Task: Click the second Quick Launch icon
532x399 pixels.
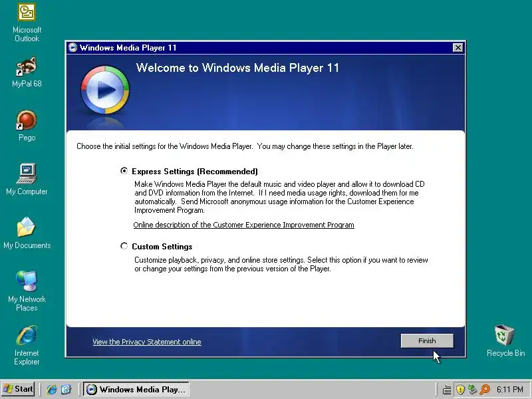Action: [66, 389]
